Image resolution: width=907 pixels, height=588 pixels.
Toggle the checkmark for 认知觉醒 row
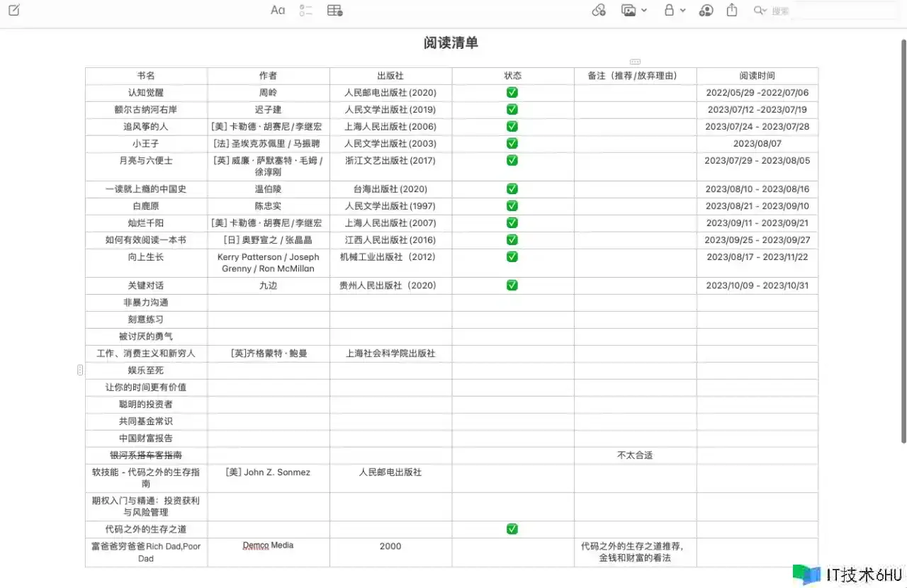(512, 93)
